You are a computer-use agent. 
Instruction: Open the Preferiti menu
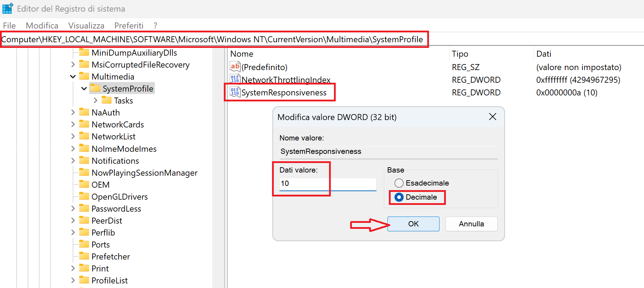click(129, 26)
